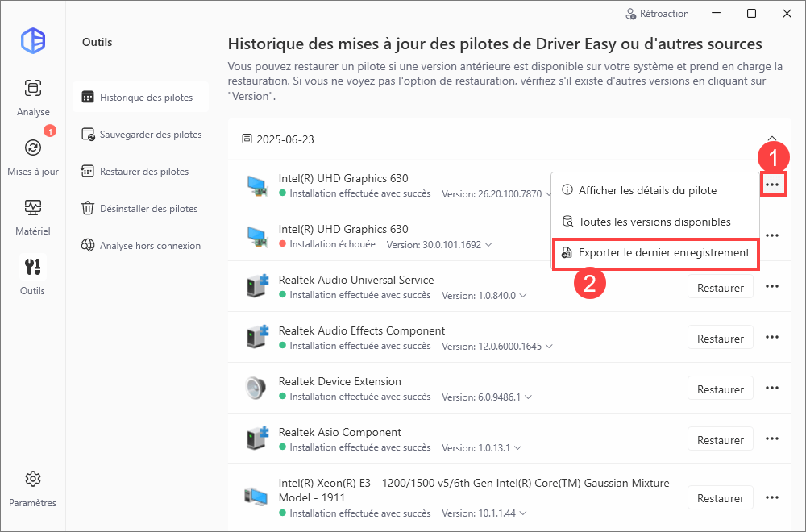Screen dimensions: 806x532
Task: Click Realtek Asio Component name text
Action: pyautogui.click(x=340, y=432)
